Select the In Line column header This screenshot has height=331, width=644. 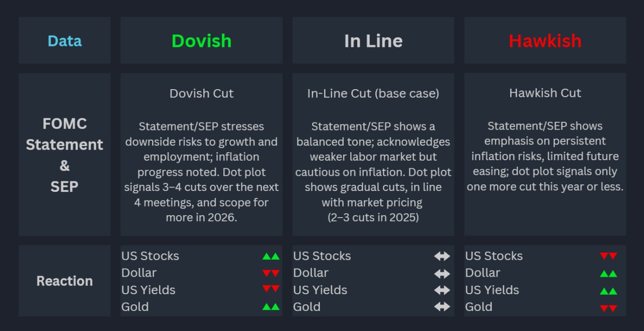pyautogui.click(x=373, y=41)
